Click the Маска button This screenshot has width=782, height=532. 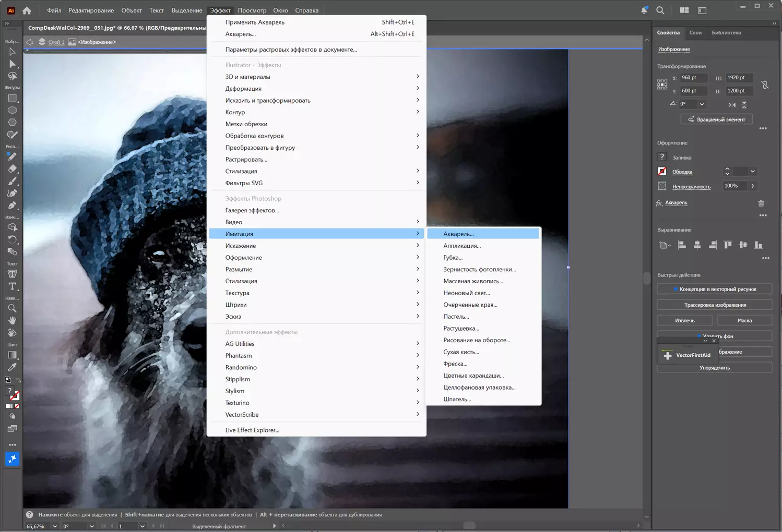[x=744, y=321]
